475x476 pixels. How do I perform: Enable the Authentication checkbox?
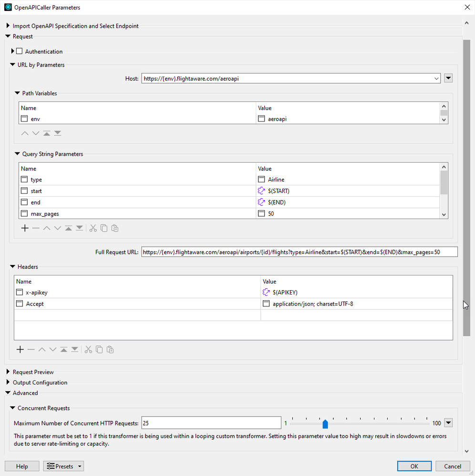point(20,51)
